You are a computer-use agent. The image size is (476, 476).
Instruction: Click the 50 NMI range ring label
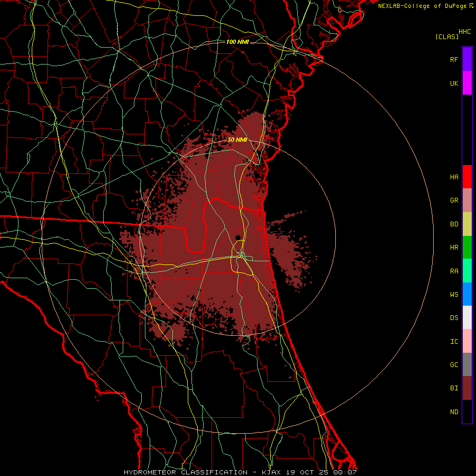pyautogui.click(x=237, y=140)
